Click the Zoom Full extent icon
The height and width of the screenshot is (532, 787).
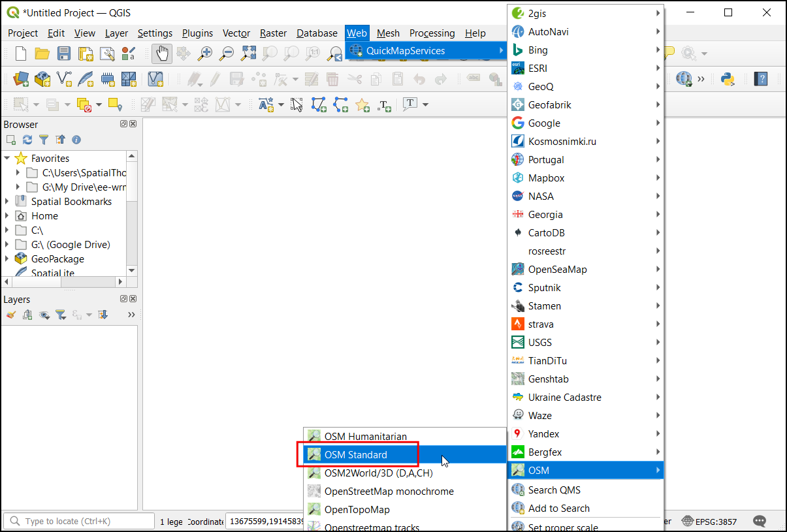pyautogui.click(x=248, y=54)
